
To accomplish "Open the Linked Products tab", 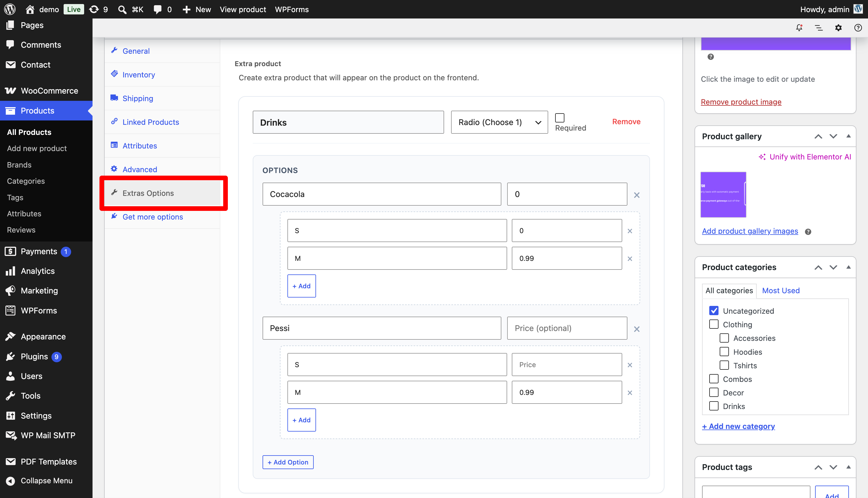I will click(x=162, y=122).
